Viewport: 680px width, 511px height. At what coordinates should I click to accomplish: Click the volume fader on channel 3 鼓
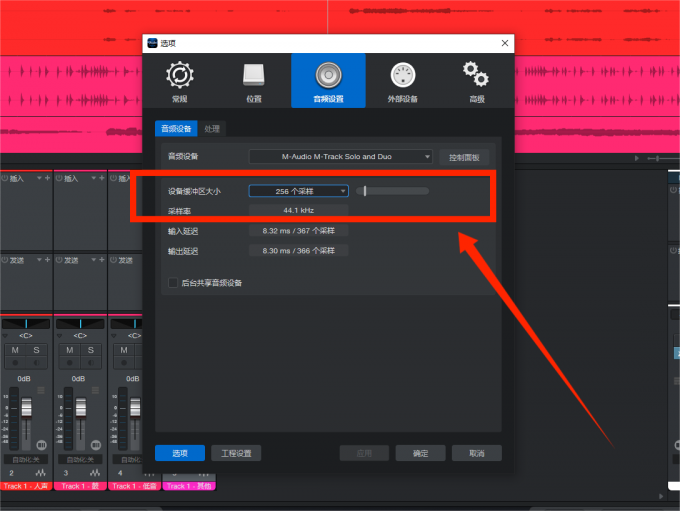tap(81, 408)
